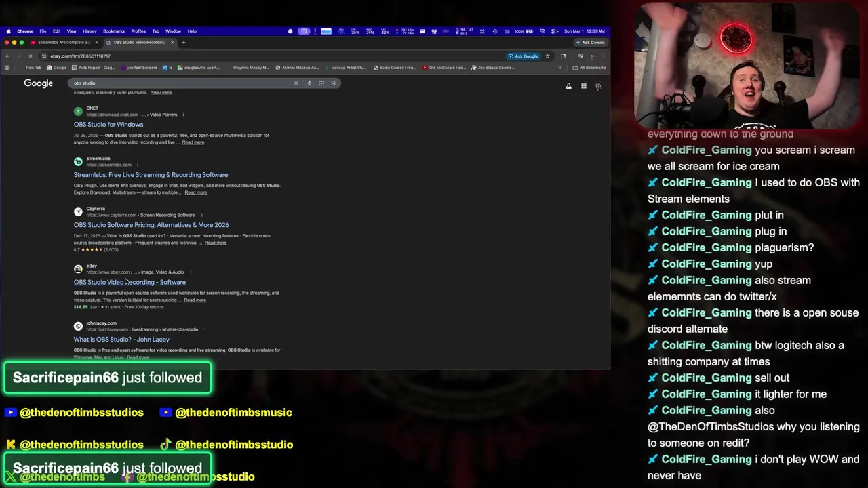Image resolution: width=868 pixels, height=488 pixels.
Task: Open the Basic Course Freq... bookmark
Action: click(x=394, y=68)
